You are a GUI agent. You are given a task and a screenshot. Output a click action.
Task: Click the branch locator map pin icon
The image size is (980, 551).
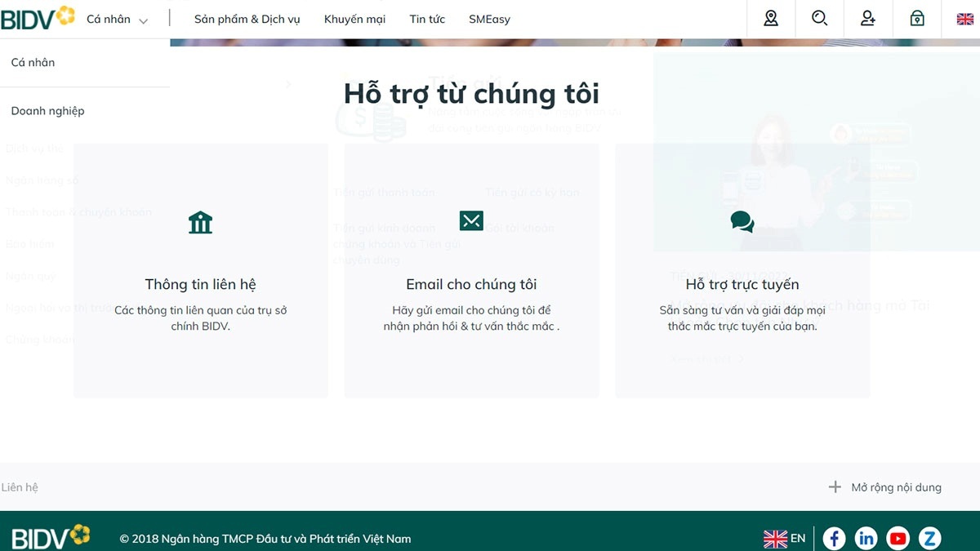point(771,19)
